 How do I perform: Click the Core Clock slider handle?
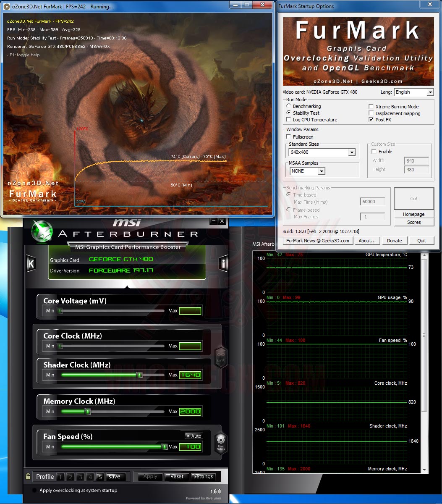[60, 346]
